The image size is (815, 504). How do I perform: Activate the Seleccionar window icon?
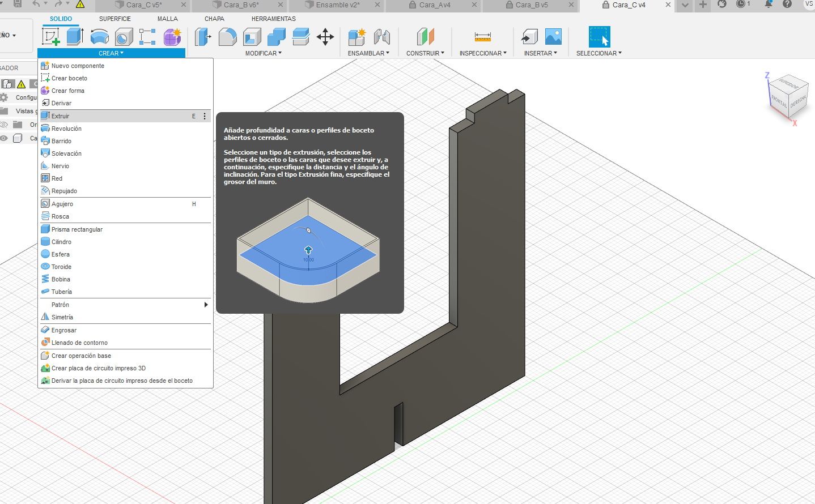pyautogui.click(x=598, y=36)
